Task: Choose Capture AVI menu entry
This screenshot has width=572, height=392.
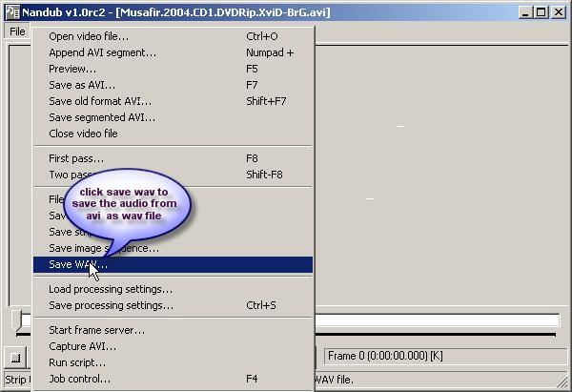Action: pyautogui.click(x=173, y=346)
